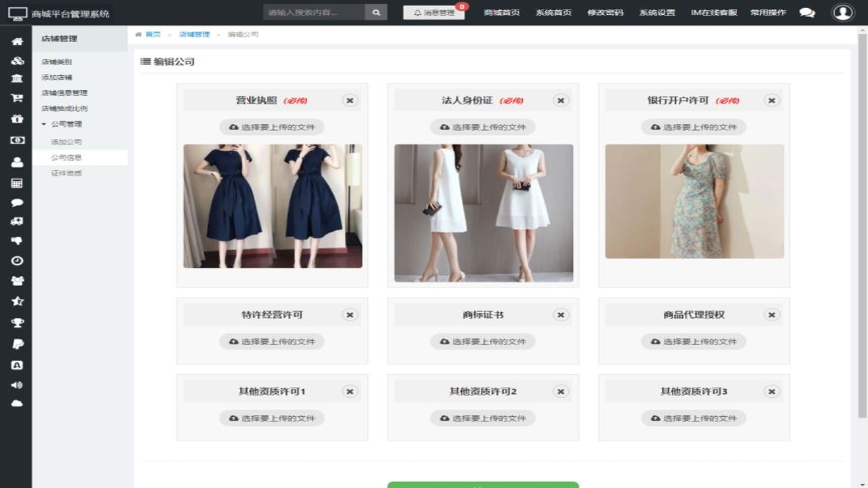Click the white dress image thumbnail
Image resolution: width=868 pixels, height=488 pixels.
(484, 213)
